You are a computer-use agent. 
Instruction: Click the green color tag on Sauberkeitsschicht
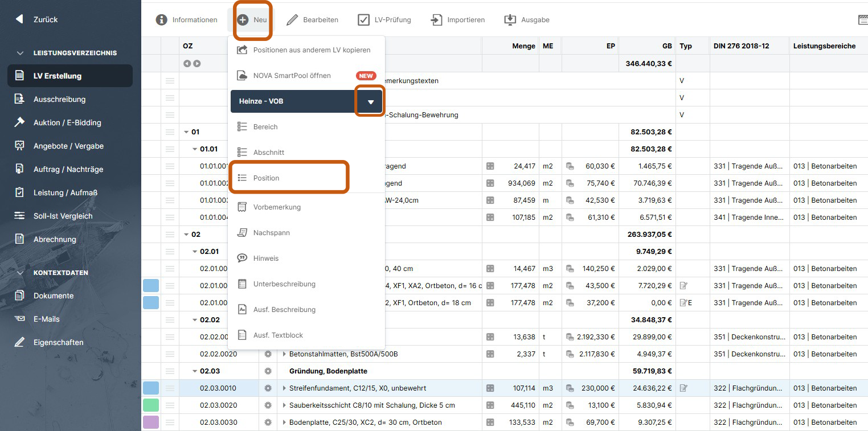click(151, 405)
